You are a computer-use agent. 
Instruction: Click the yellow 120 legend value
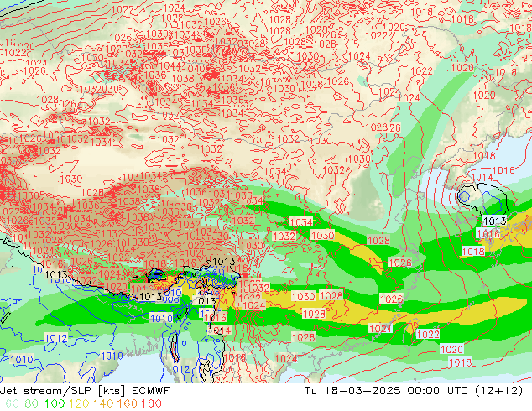[79, 403]
